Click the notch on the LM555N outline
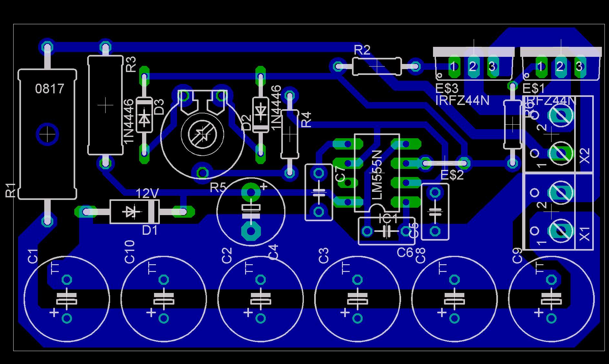Screen dimensions: 609x364 377,208
